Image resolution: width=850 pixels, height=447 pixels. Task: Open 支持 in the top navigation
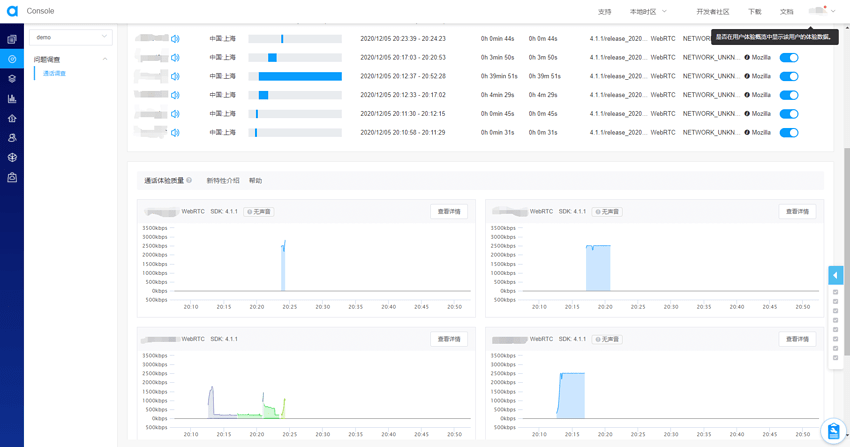(x=604, y=11)
